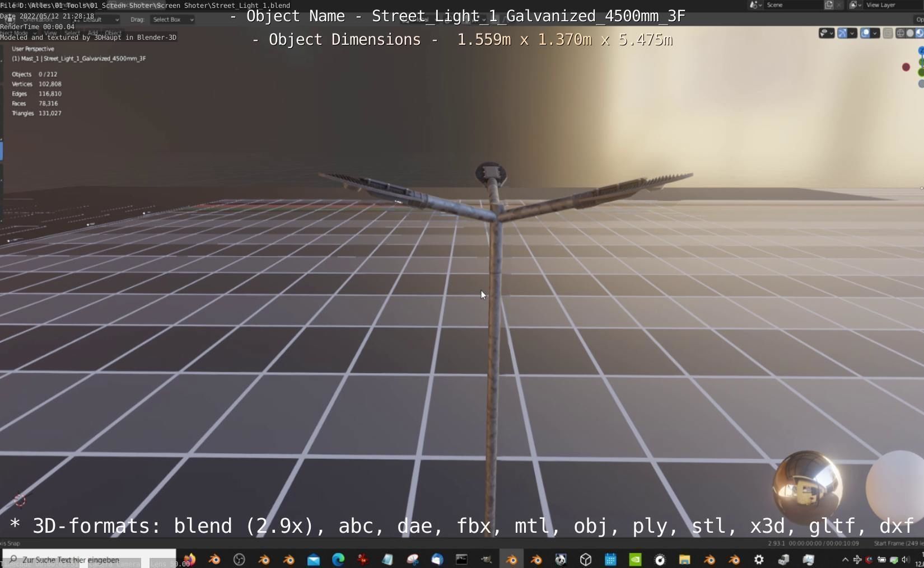Open the View Layer browse icon

point(855,5)
